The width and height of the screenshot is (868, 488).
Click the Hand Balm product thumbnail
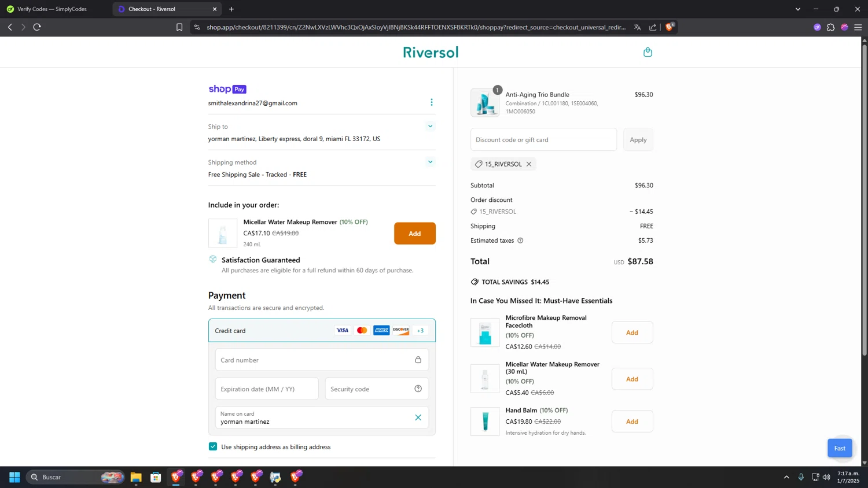[485, 422]
